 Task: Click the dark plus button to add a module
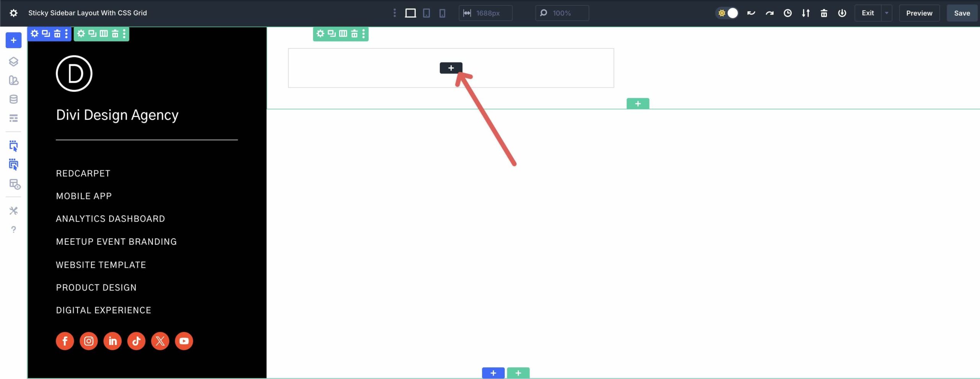(x=452, y=68)
